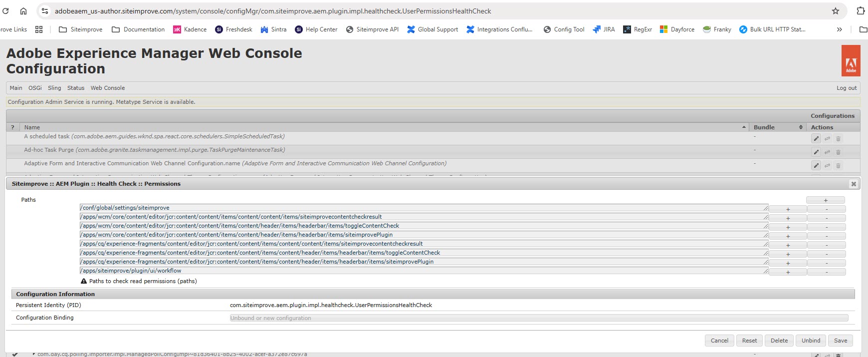Edit the Ad-hoc Task Purge configuration pencil icon
The height and width of the screenshot is (357, 868).
click(x=816, y=152)
